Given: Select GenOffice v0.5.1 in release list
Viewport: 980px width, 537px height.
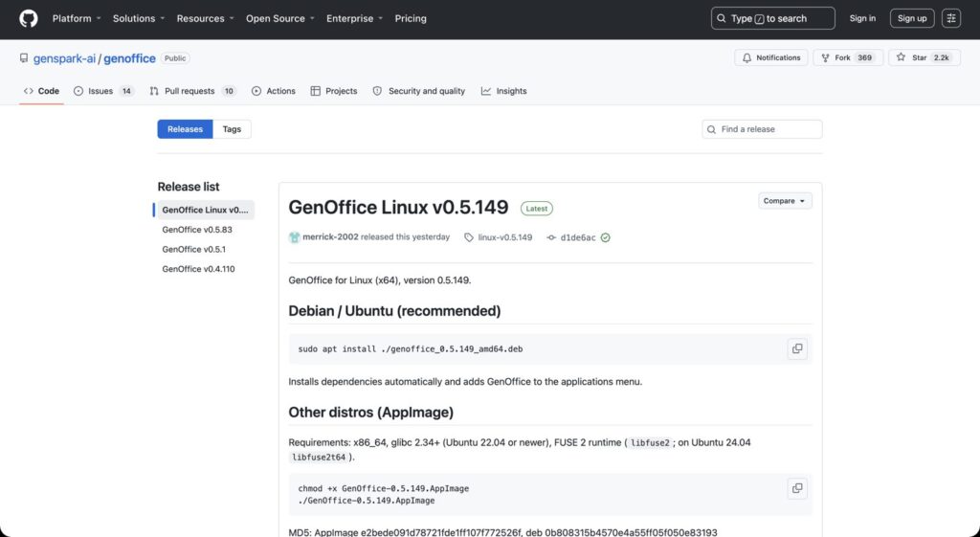Looking at the screenshot, I should point(193,250).
